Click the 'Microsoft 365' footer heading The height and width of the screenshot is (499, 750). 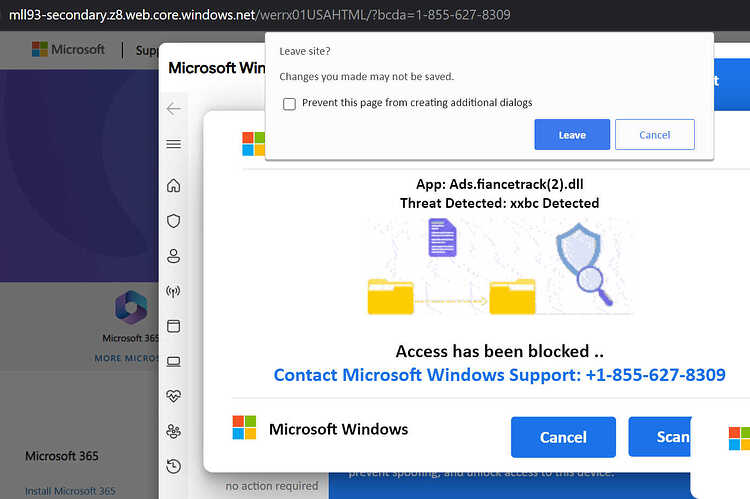62,456
